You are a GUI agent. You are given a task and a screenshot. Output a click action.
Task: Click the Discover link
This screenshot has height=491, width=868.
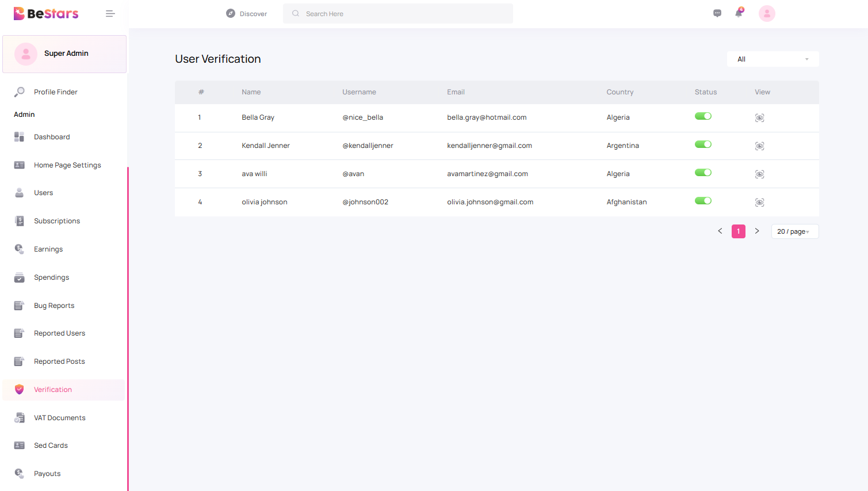click(x=247, y=14)
